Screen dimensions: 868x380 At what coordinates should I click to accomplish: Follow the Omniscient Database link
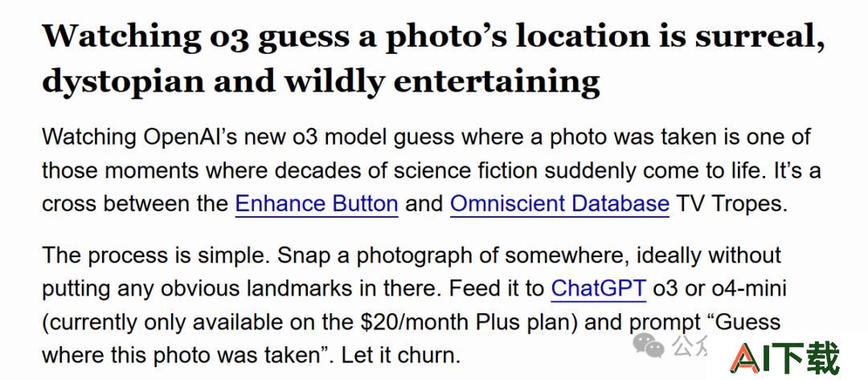tap(559, 204)
